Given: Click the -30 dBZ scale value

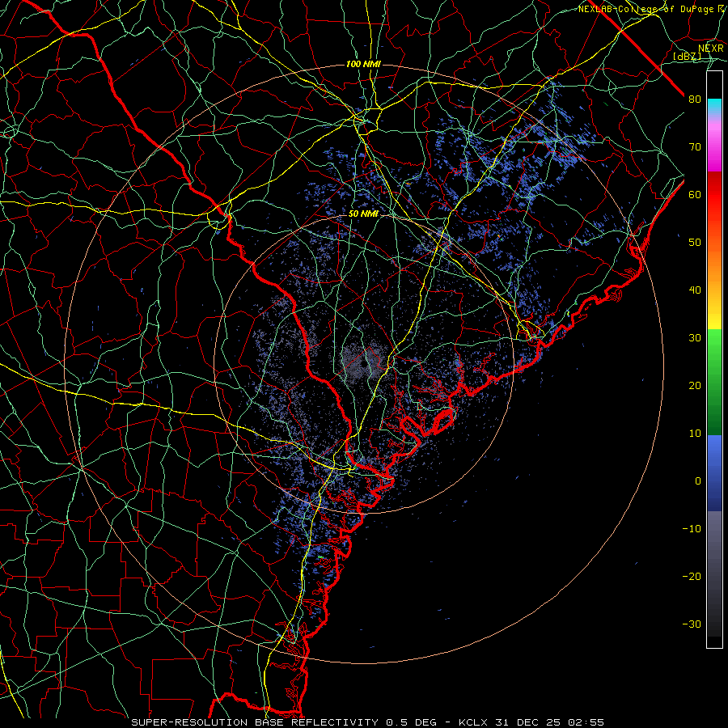Looking at the screenshot, I should pos(692,624).
